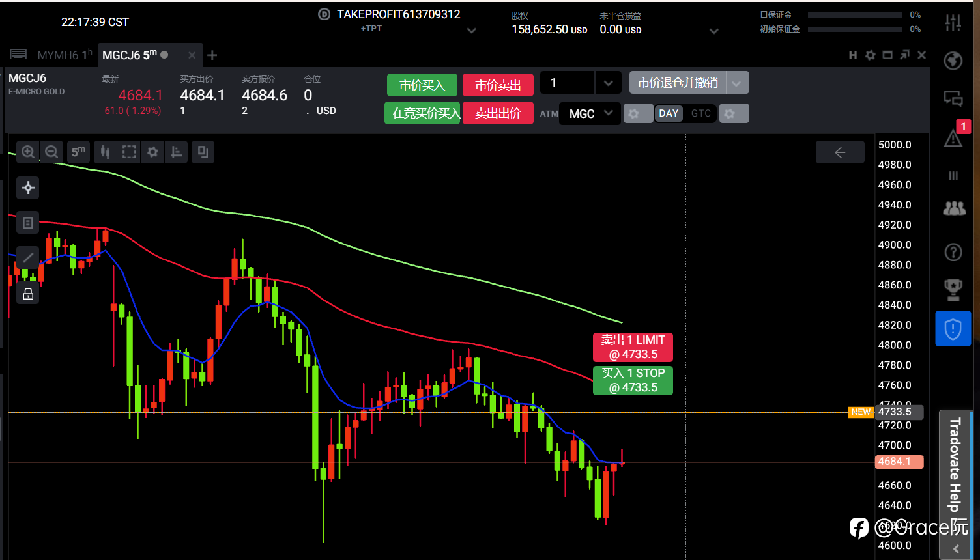This screenshot has height=560, width=980.
Task: Open the candlestick chart type icon
Action: [105, 152]
